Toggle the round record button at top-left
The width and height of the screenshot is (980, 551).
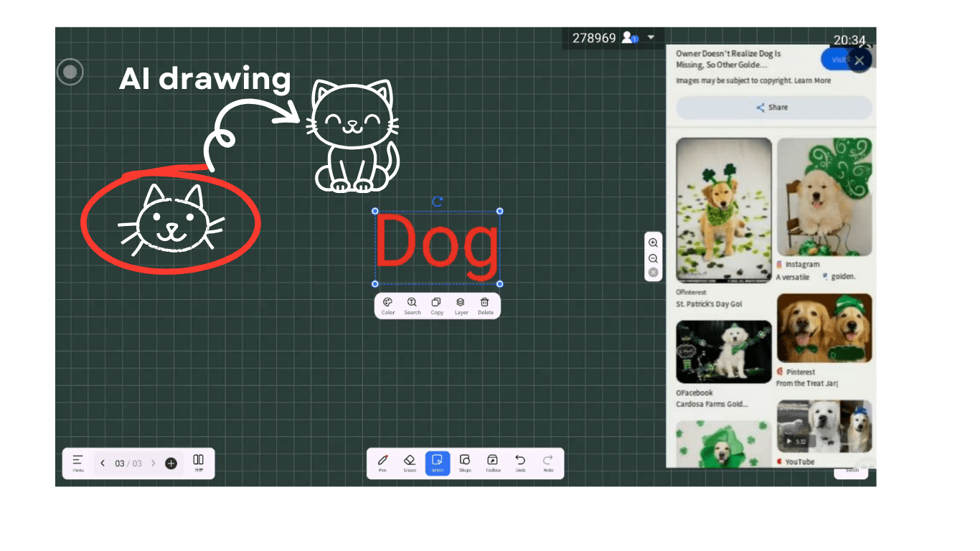[x=70, y=72]
